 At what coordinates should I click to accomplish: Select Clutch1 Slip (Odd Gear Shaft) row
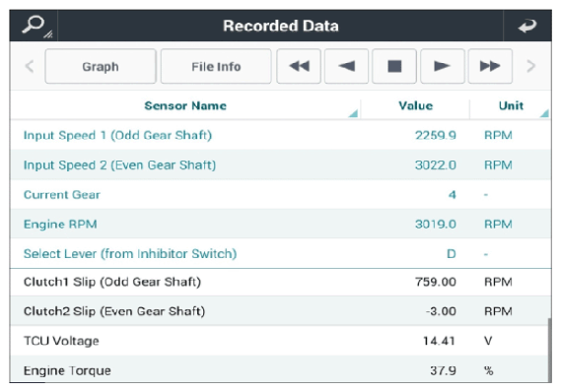280,282
